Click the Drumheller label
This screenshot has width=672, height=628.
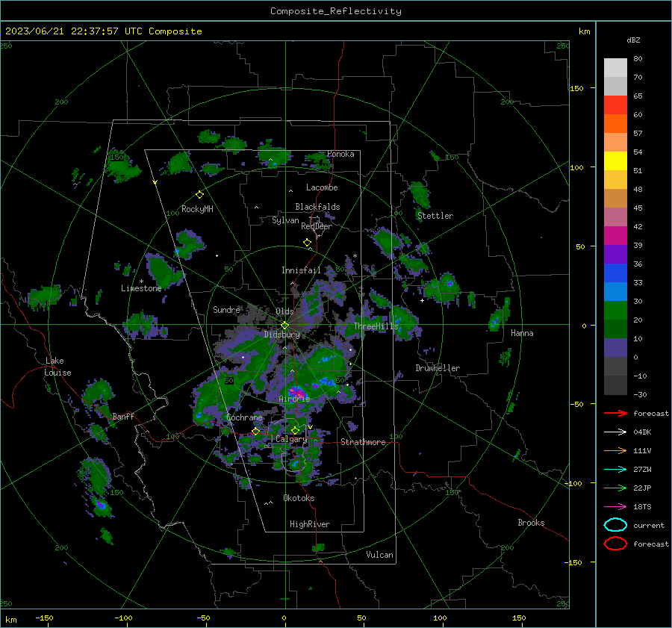(438, 368)
